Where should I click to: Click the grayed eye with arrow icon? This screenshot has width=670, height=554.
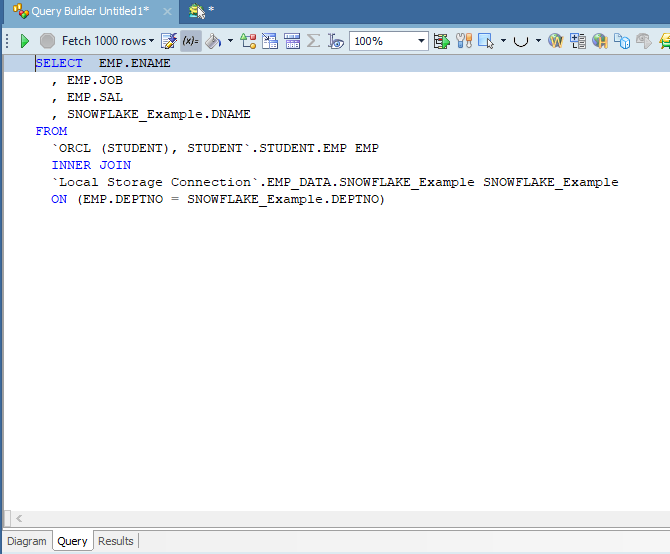pos(644,41)
